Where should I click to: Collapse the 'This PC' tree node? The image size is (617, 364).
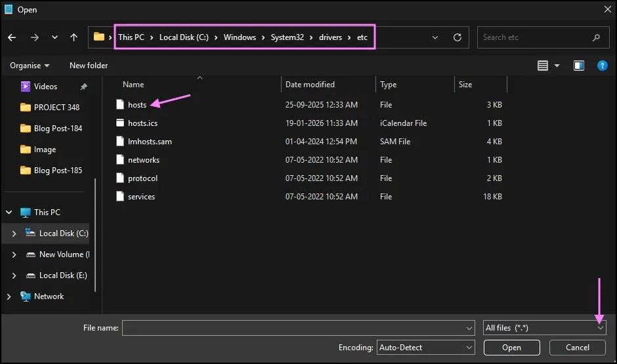coord(9,212)
